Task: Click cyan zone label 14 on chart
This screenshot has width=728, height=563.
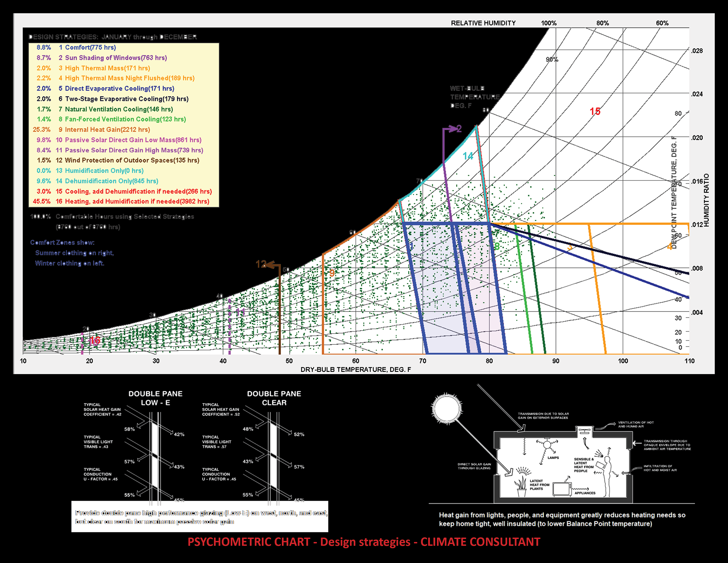Action: pyautogui.click(x=468, y=156)
